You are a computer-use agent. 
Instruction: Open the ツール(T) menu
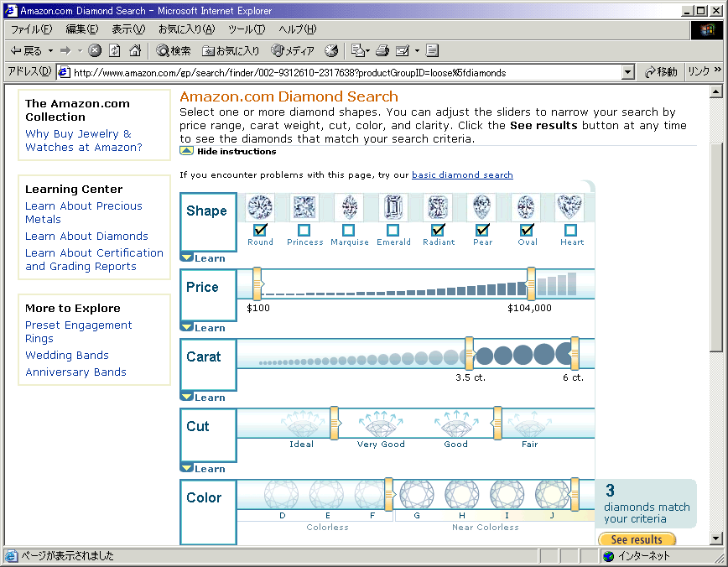tap(246, 29)
